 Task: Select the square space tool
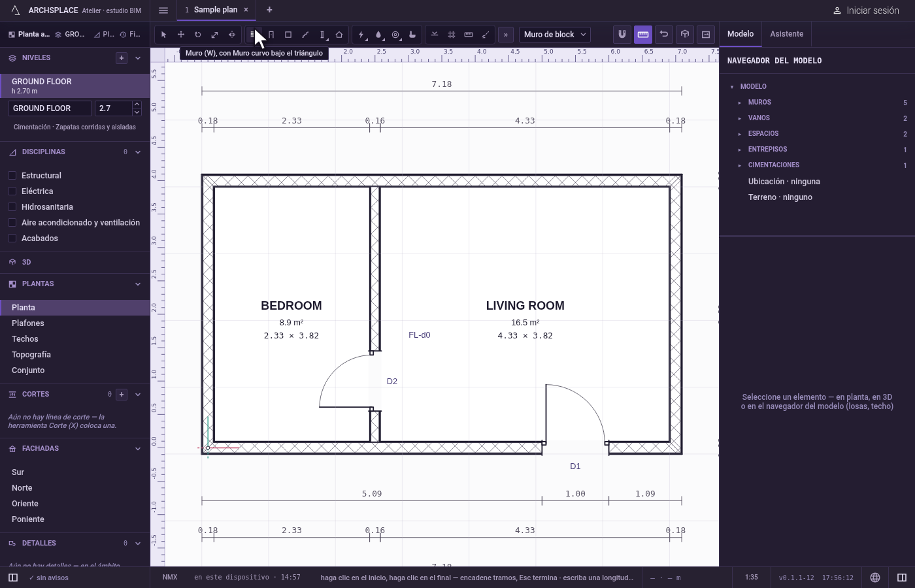click(x=288, y=35)
